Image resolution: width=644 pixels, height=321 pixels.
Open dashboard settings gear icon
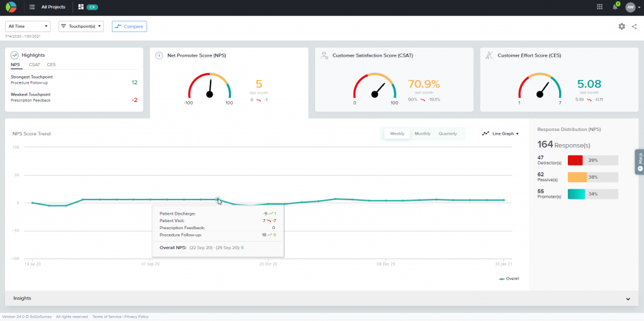pyautogui.click(x=621, y=26)
